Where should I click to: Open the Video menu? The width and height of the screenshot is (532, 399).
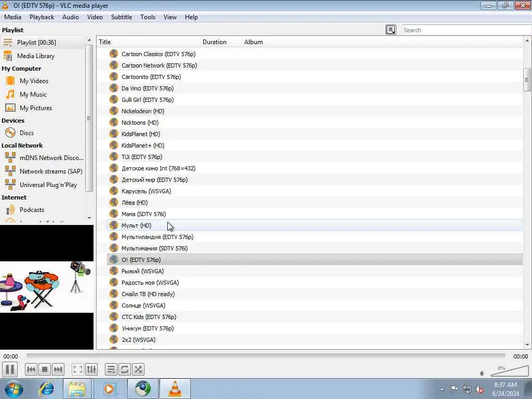pos(95,17)
